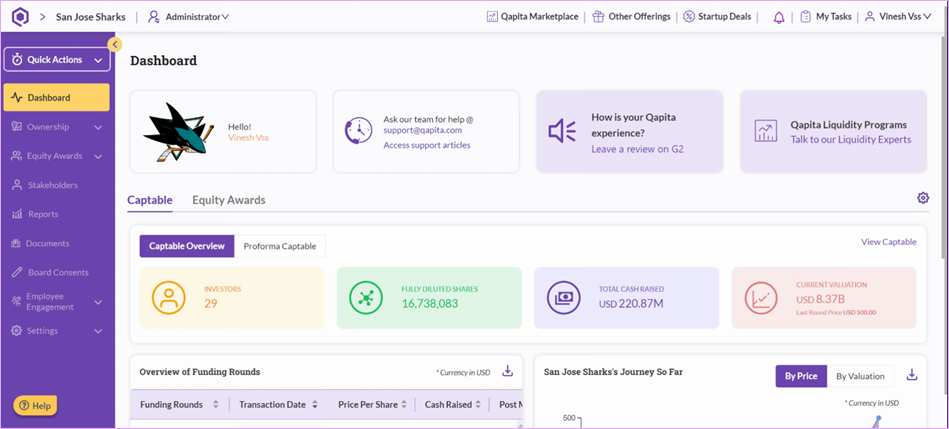Click Leave a review on G2

point(637,149)
